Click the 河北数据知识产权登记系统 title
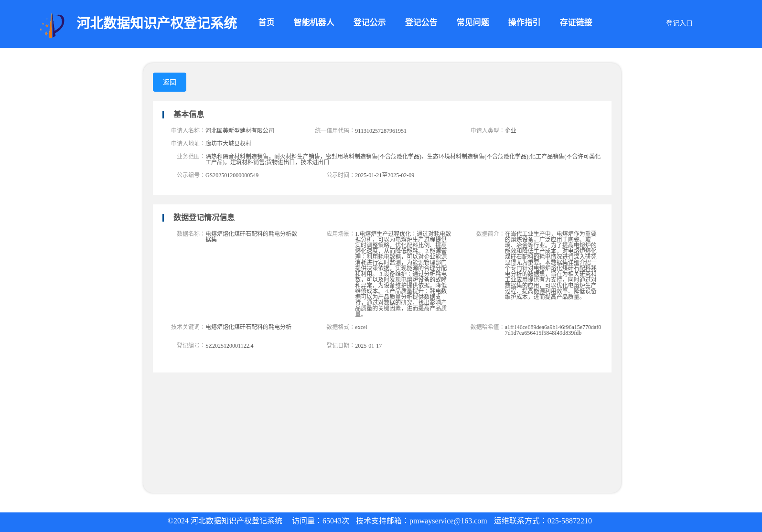Image resolution: width=762 pixels, height=532 pixels. (157, 23)
